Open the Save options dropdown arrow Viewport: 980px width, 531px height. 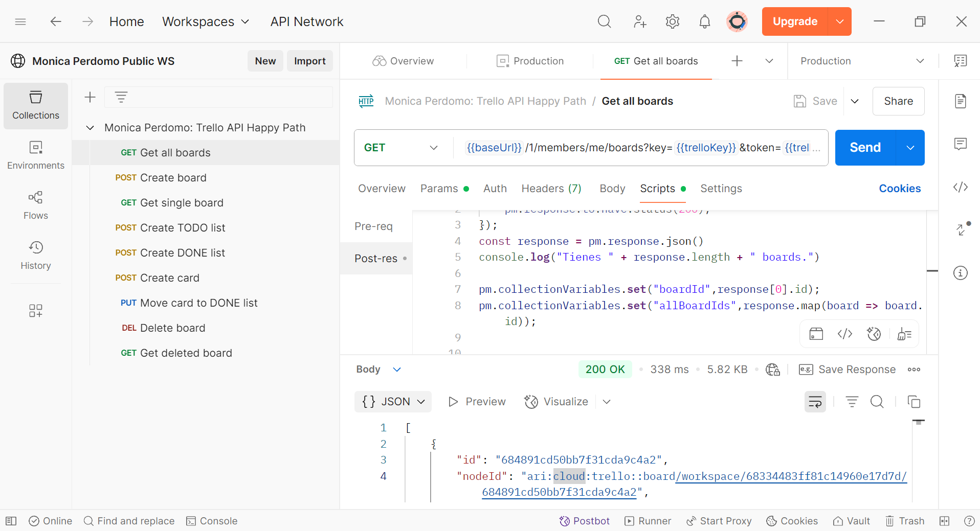855,101
